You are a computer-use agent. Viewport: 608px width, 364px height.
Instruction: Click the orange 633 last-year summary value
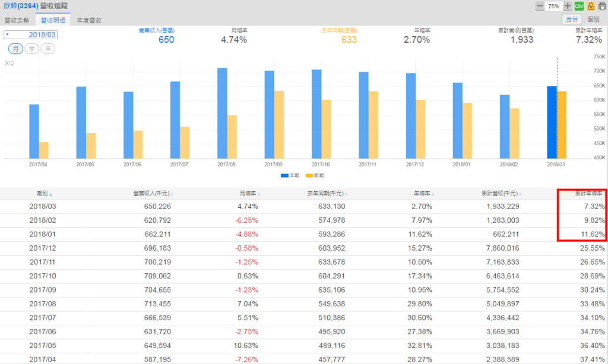tap(349, 40)
